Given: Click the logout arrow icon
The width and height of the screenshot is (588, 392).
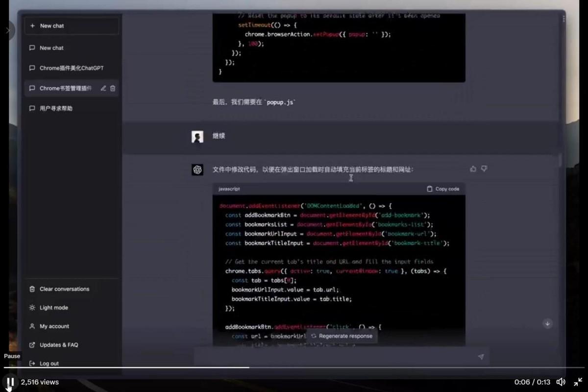Looking at the screenshot, I should (32, 364).
